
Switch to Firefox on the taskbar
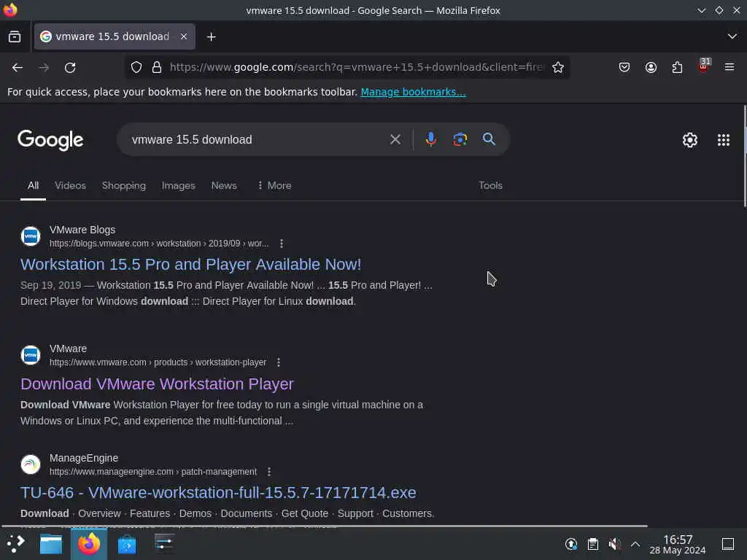click(89, 544)
